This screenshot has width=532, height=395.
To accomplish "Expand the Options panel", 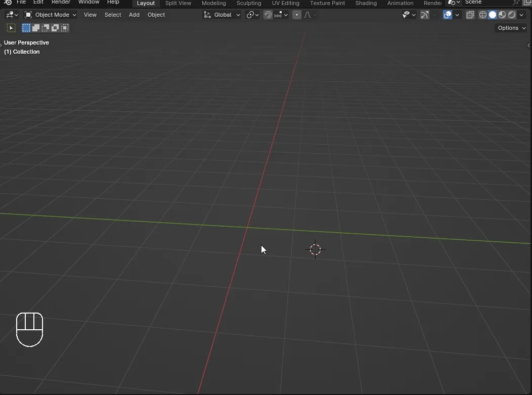I will [x=510, y=28].
